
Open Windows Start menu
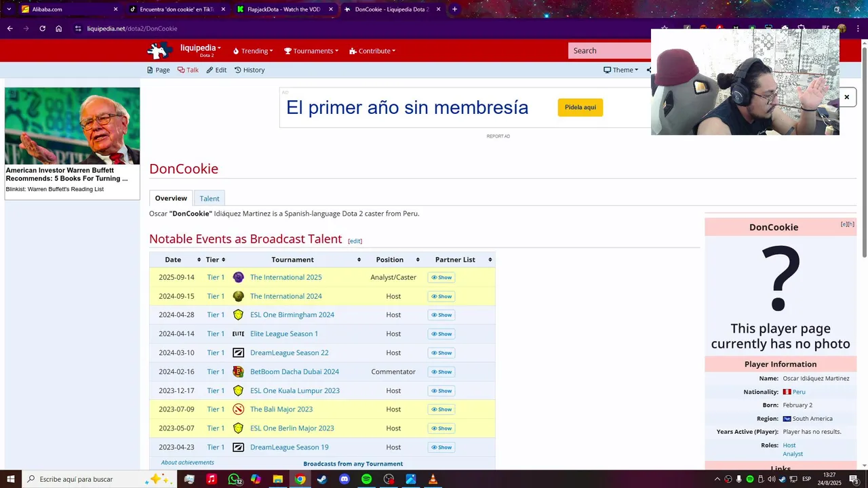pos(11,479)
